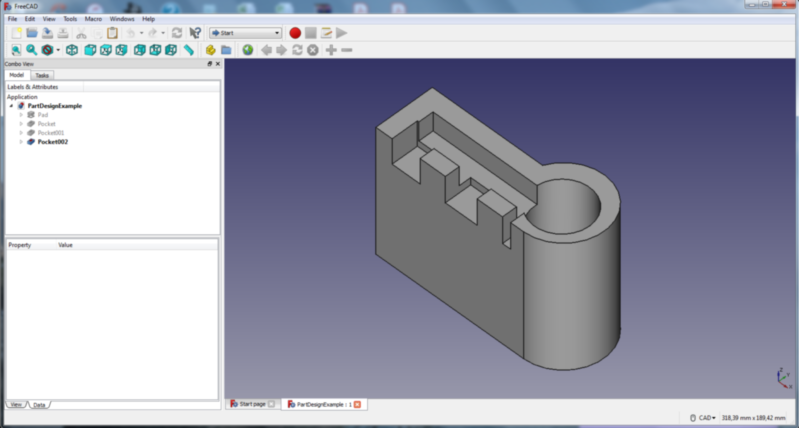Open the Start workbench dropdown

[x=246, y=33]
